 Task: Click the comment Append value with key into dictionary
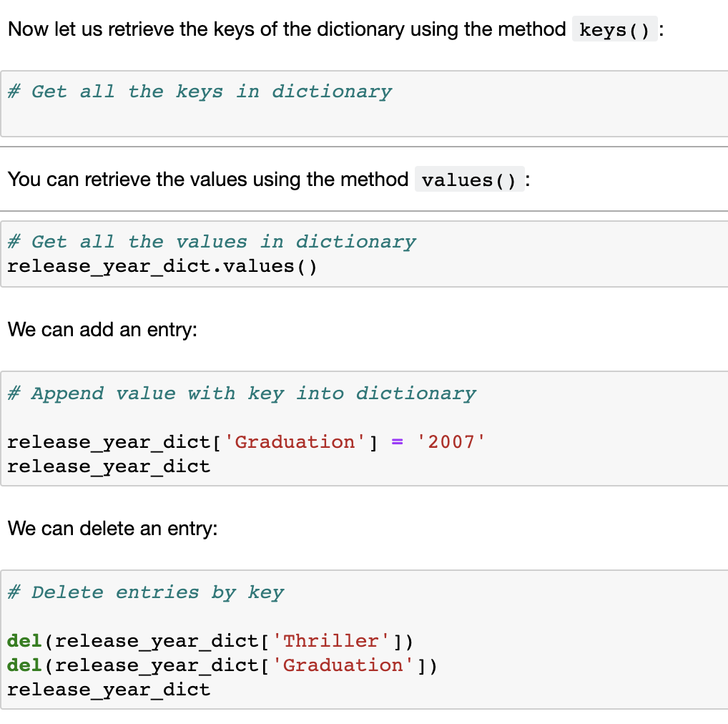coord(241,393)
